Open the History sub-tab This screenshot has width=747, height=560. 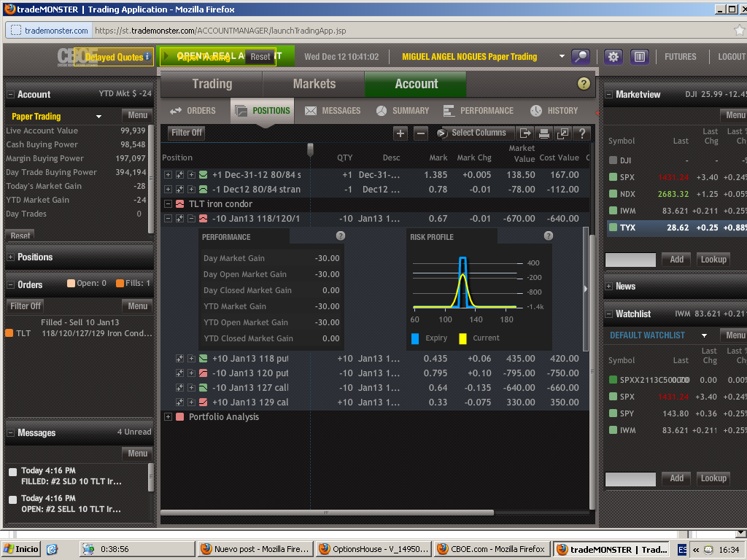tap(554, 111)
